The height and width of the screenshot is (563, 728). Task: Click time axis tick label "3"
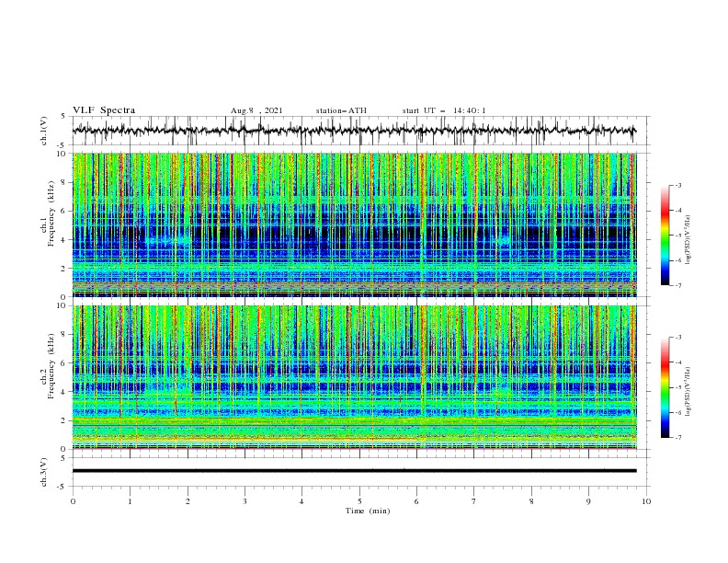pos(245,501)
